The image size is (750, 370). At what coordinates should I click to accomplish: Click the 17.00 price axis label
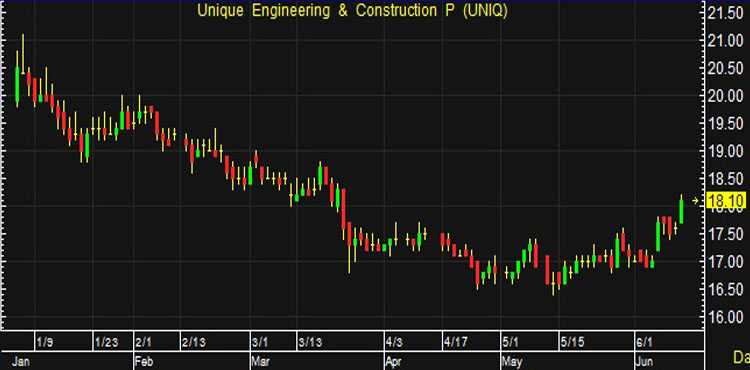(726, 262)
